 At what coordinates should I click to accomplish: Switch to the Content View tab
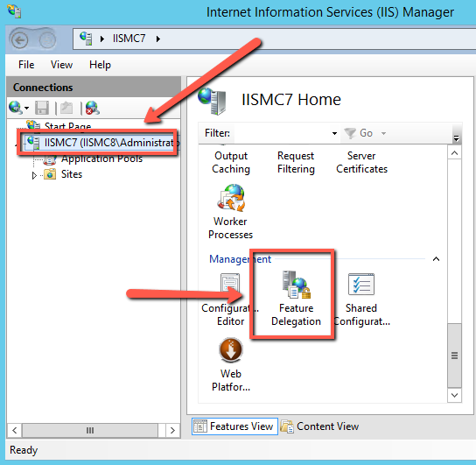(x=319, y=426)
